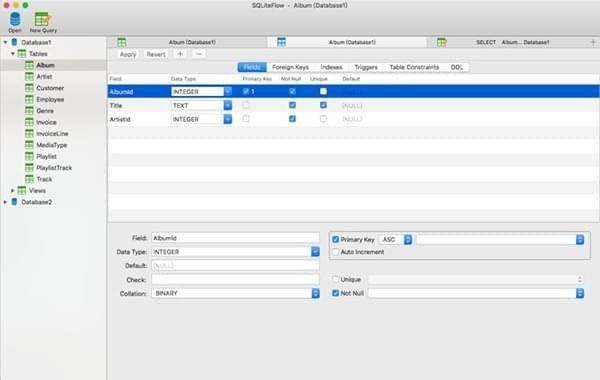Image resolution: width=600 pixels, height=380 pixels.
Task: Click the PlaylistTrack table icon
Action: (29, 168)
